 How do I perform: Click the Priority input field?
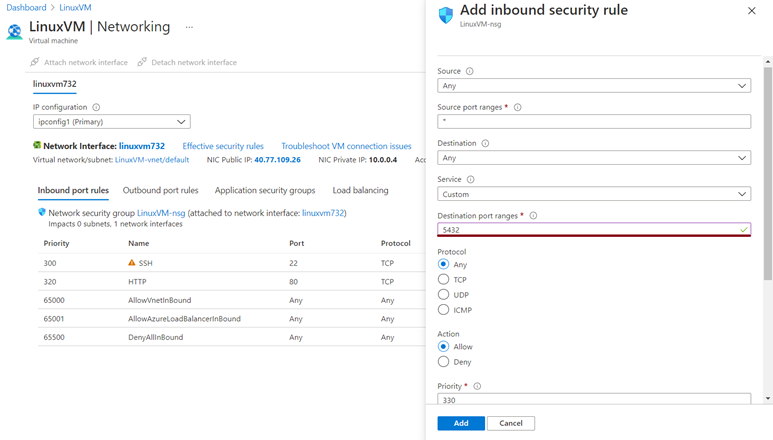click(x=594, y=399)
